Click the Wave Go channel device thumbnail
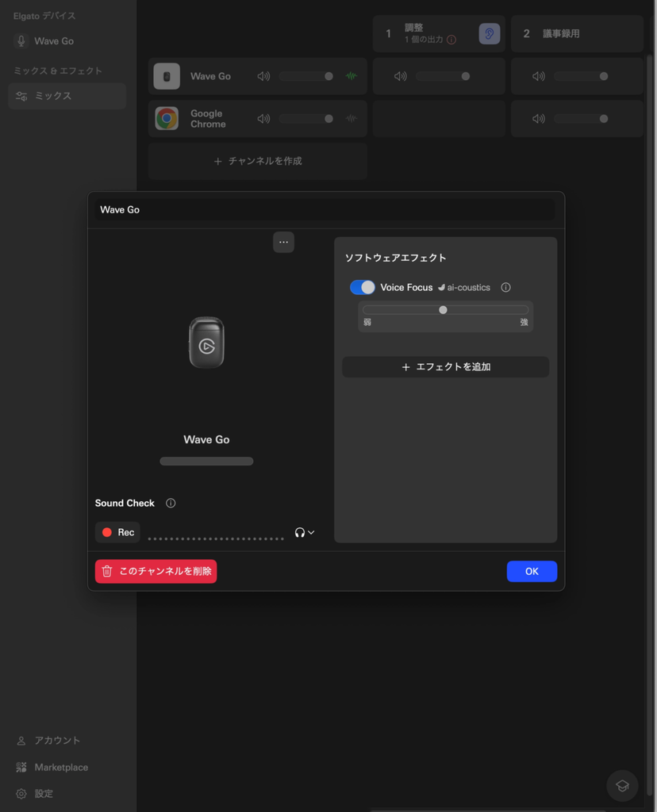 coord(167,77)
